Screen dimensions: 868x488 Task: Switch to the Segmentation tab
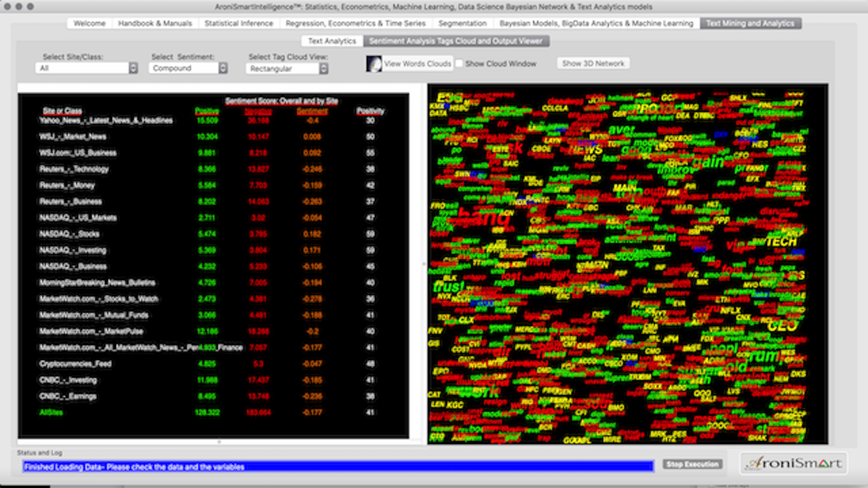point(462,23)
